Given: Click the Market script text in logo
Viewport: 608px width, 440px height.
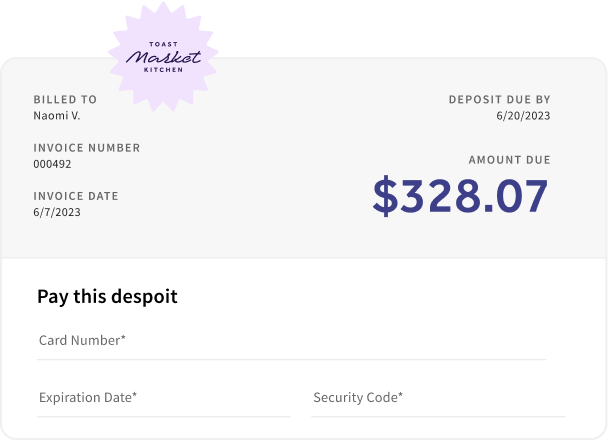Looking at the screenshot, I should pos(163,57).
